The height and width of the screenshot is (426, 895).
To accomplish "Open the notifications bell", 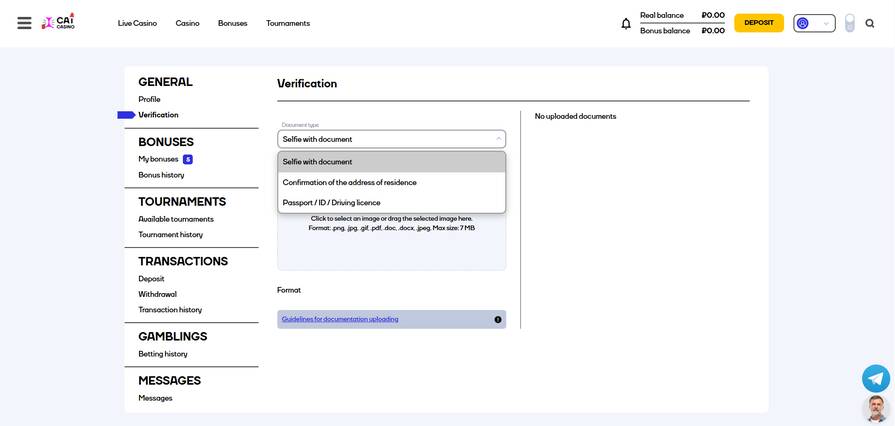I will [x=626, y=23].
